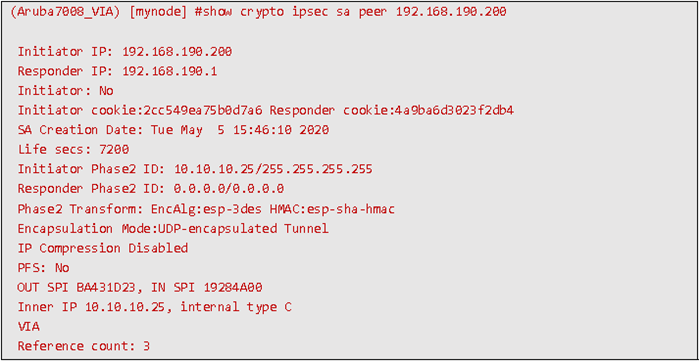Click the IP Compression Disabled line
Viewport: 700px width, 363px height.
(x=103, y=248)
